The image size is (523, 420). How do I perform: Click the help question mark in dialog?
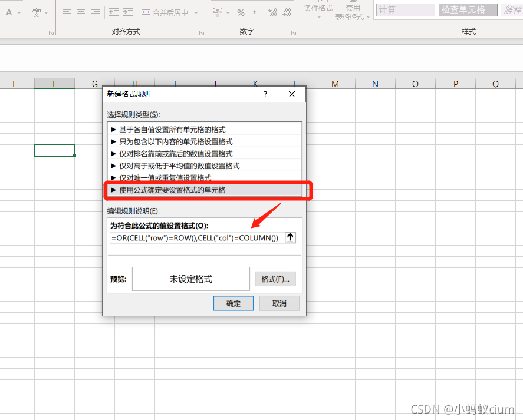tap(265, 94)
